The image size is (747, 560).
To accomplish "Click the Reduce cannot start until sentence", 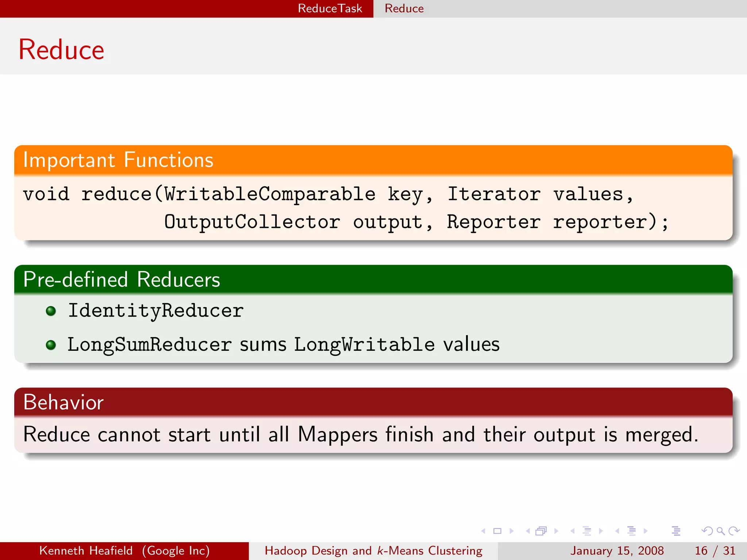I will (x=361, y=435).
